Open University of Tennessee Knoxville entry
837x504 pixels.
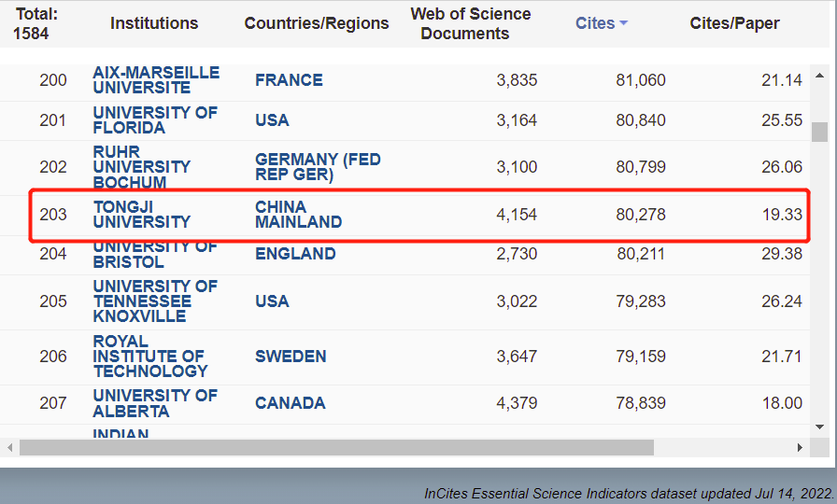(x=155, y=301)
